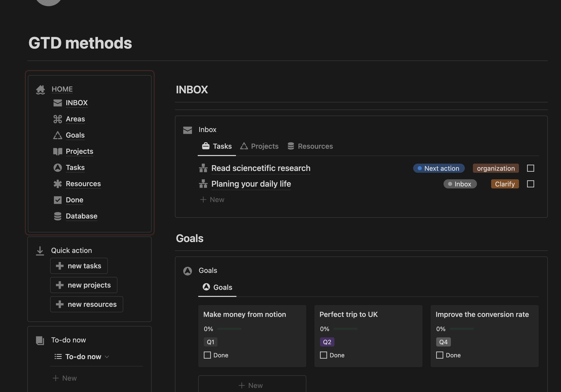Viewport: 561px width, 392px height.
Task: Click the icon on the Goals view tab
Action: click(206, 287)
